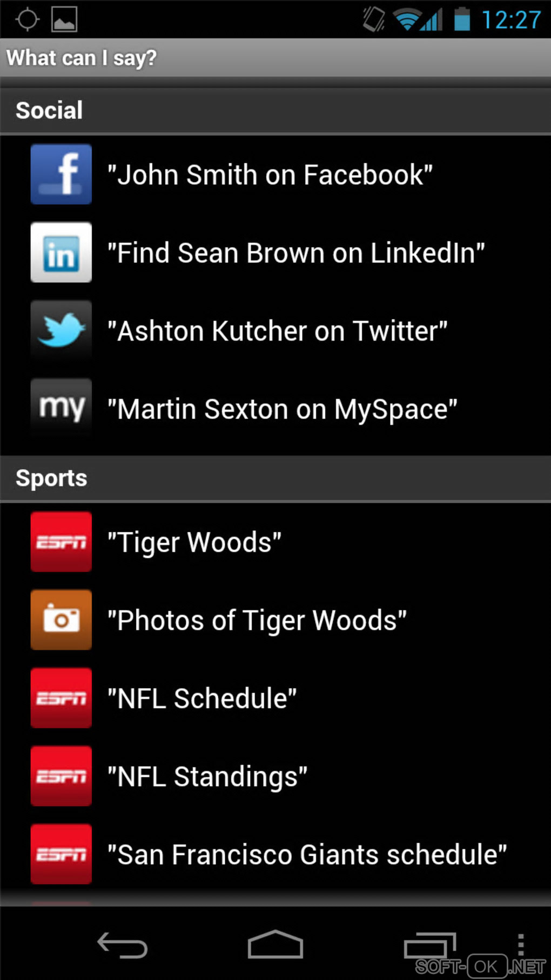Select "Find Sean Brown on LinkedIn" example
551x980 pixels.
(296, 253)
